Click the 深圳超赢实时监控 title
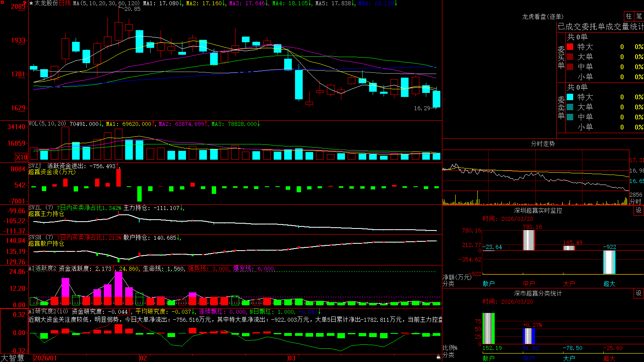 tap(538, 210)
